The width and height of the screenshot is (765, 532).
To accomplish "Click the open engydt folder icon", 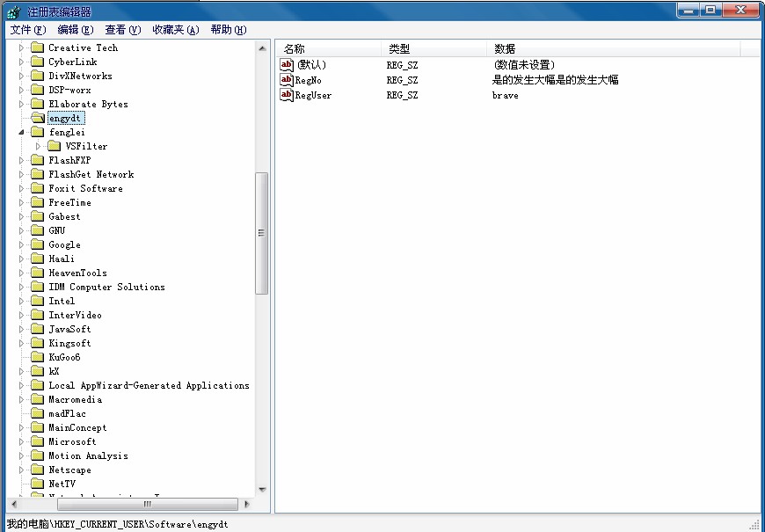I will (x=38, y=118).
